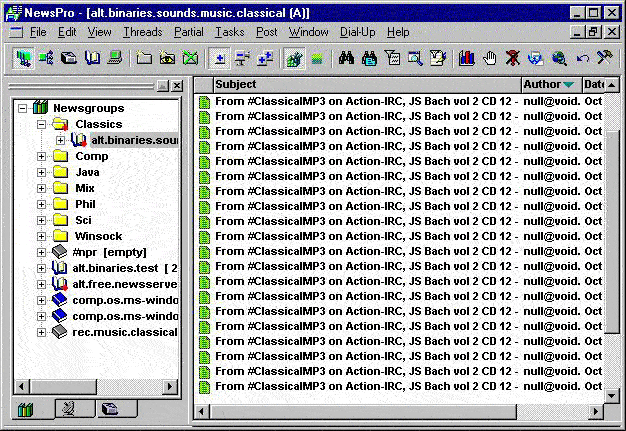Sort by the Date column header
626x431 pixels.
(x=594, y=85)
